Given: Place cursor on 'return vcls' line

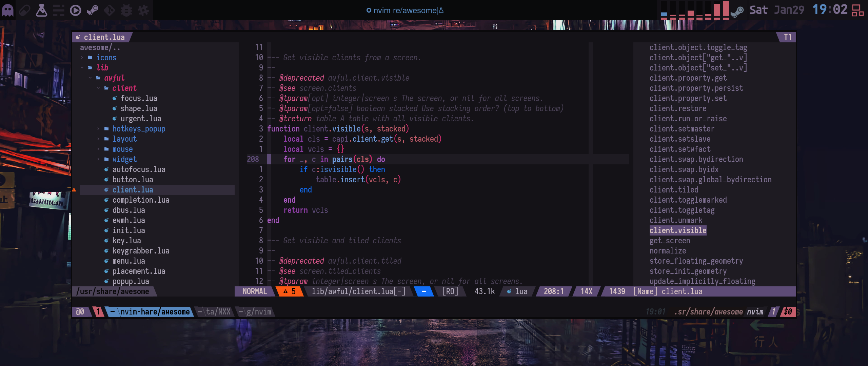Looking at the screenshot, I should (305, 210).
